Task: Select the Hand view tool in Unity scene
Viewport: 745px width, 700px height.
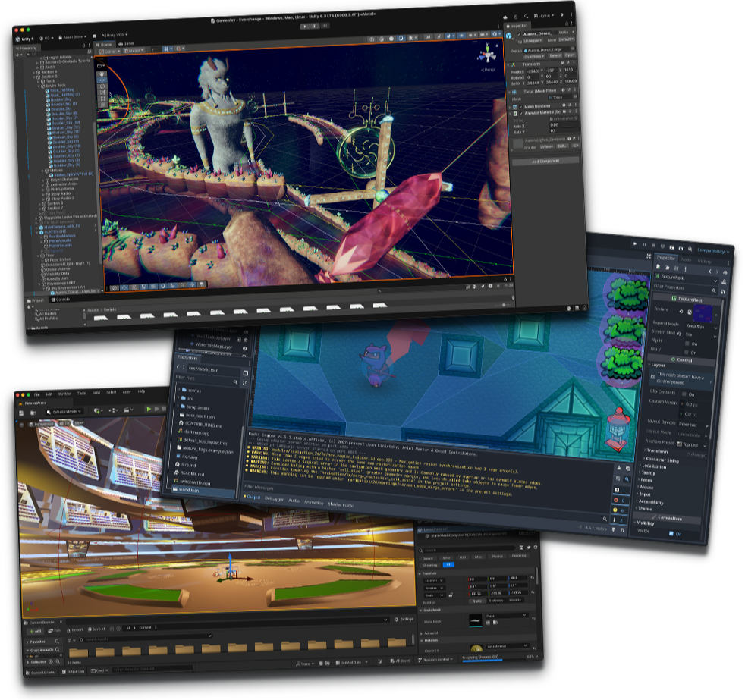Action: pos(102,74)
